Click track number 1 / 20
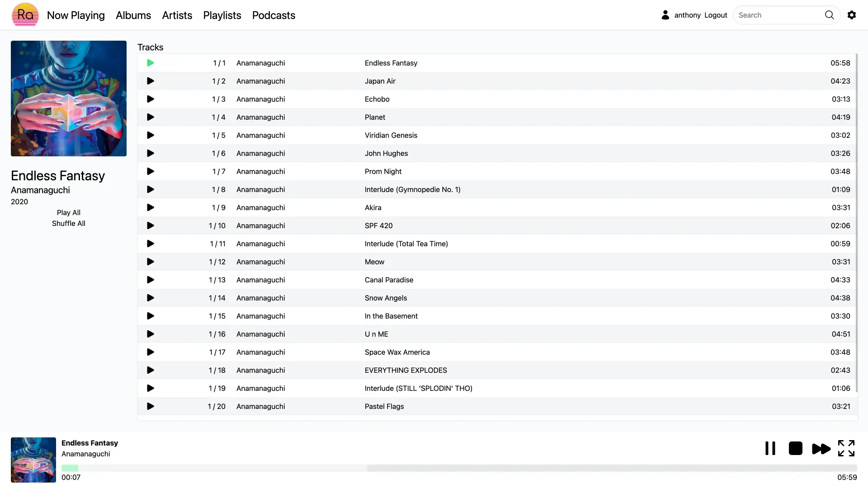 217,406
